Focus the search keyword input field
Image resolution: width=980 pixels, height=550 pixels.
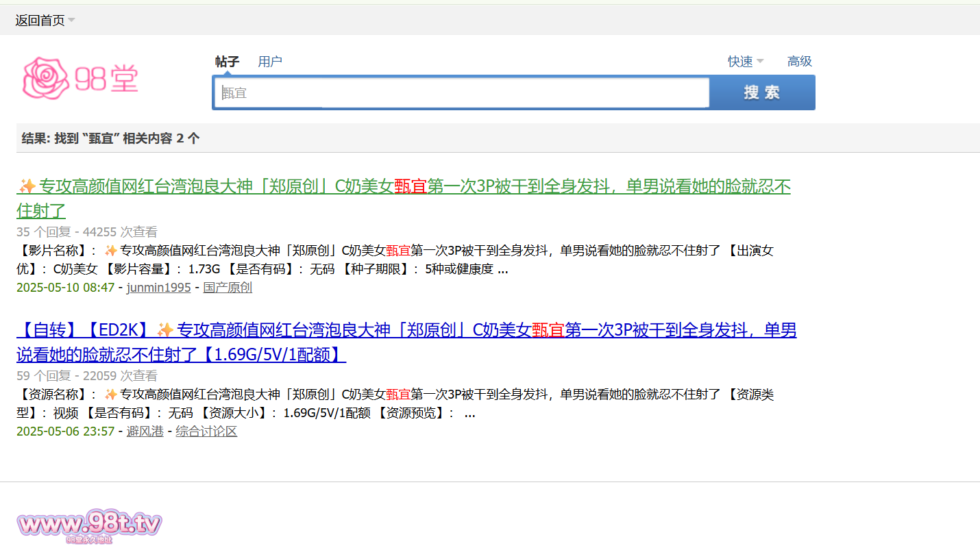click(x=461, y=92)
